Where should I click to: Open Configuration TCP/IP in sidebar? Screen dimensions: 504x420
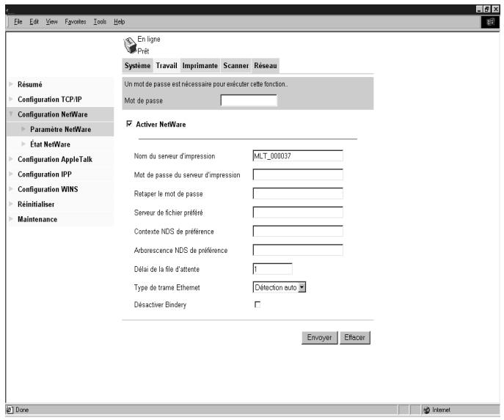pyautogui.click(x=50, y=99)
